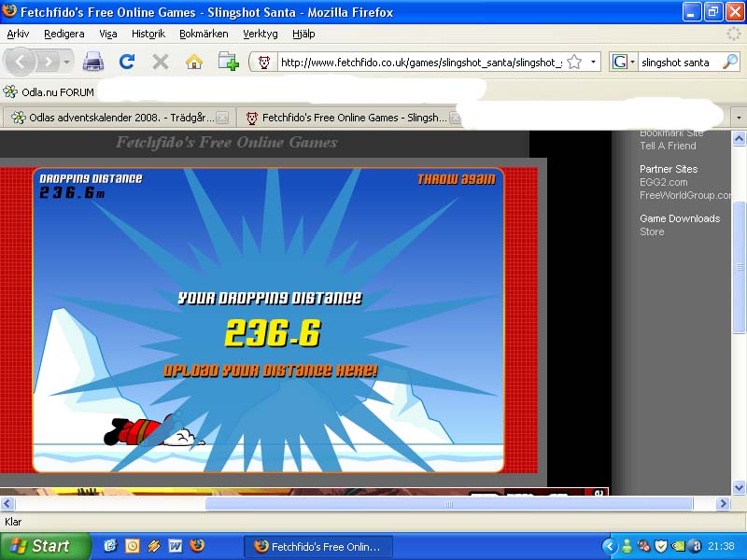Click the horizontal scrollbar at page bottom
Viewport: 747px width, 560px height.
tap(448, 503)
